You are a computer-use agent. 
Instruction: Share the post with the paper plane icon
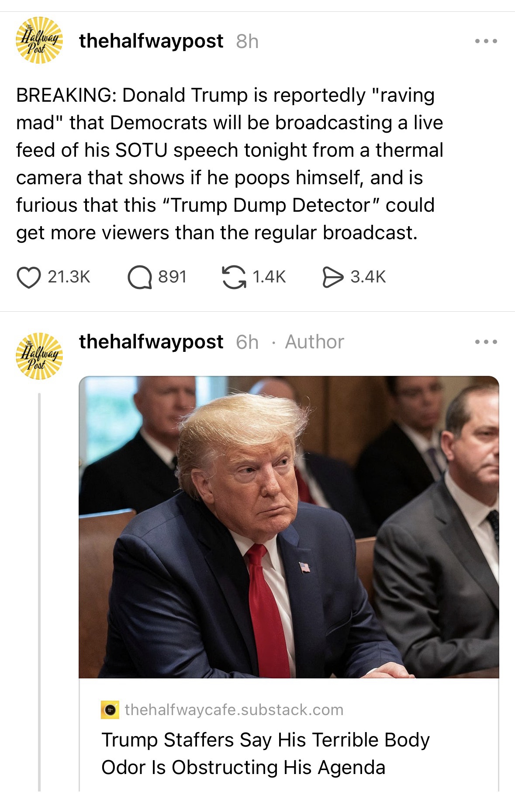[333, 277]
